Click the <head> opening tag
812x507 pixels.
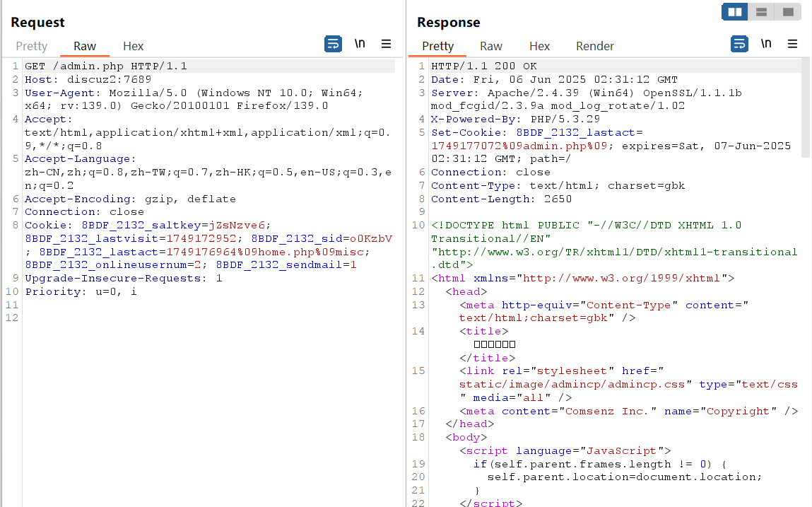click(x=466, y=292)
